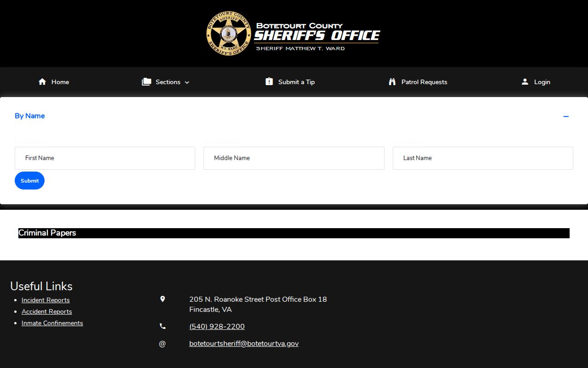Click the Patrol Requests binoculars icon

[392, 82]
